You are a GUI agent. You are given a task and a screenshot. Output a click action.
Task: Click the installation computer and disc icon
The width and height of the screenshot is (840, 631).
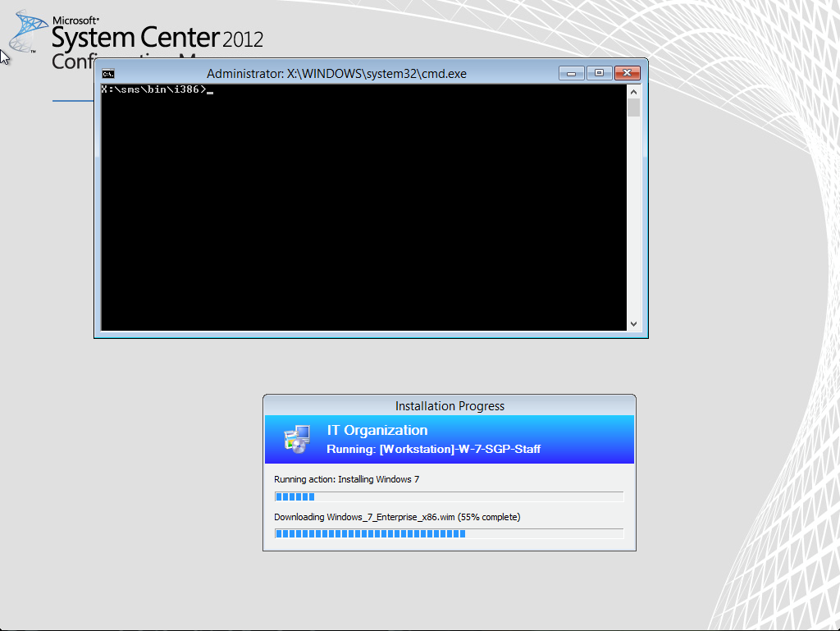pos(297,439)
